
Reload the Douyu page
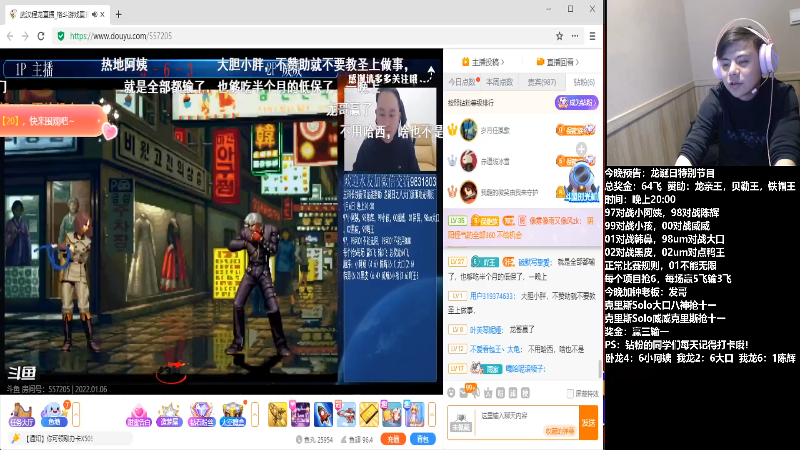(41, 36)
